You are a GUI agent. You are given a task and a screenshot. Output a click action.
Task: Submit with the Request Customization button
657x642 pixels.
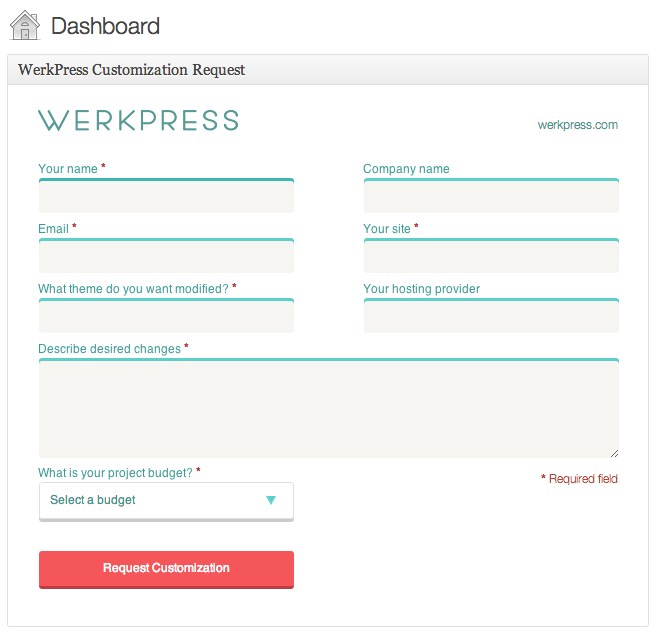click(166, 570)
